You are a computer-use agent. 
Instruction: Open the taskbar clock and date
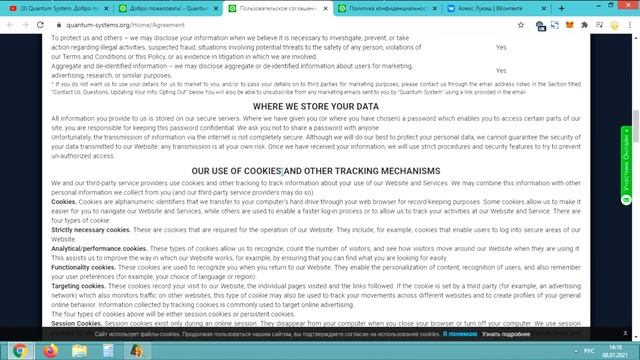(615, 351)
